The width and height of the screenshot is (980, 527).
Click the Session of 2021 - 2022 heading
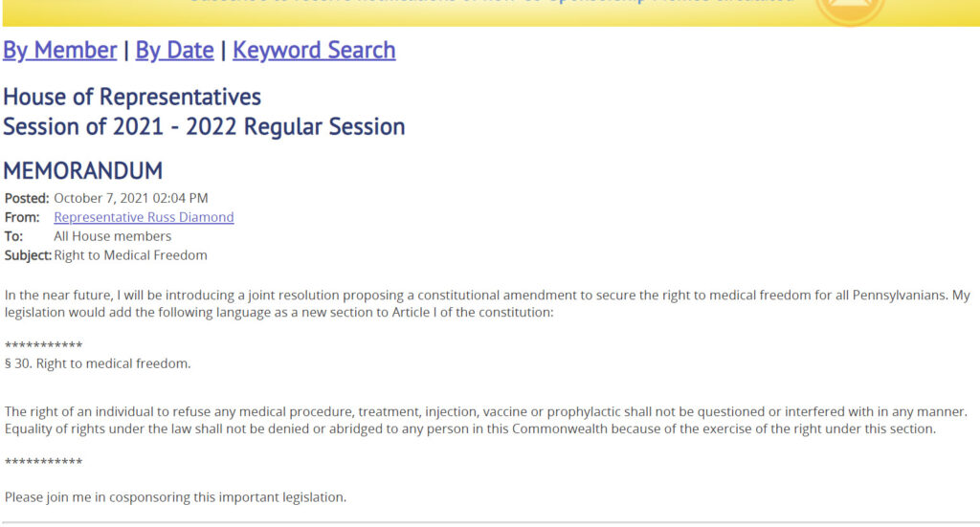coord(204,127)
